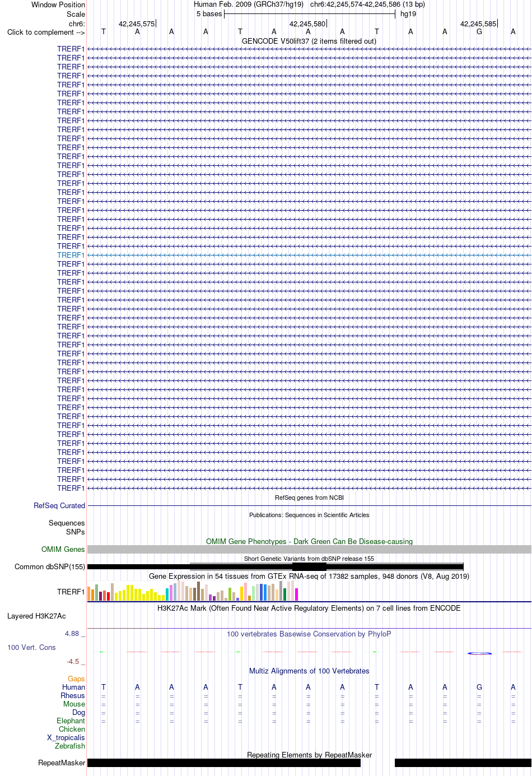Image resolution: width=532 pixels, height=776 pixels.
Task: Click the Dog alignment row label
Action: tap(79, 712)
